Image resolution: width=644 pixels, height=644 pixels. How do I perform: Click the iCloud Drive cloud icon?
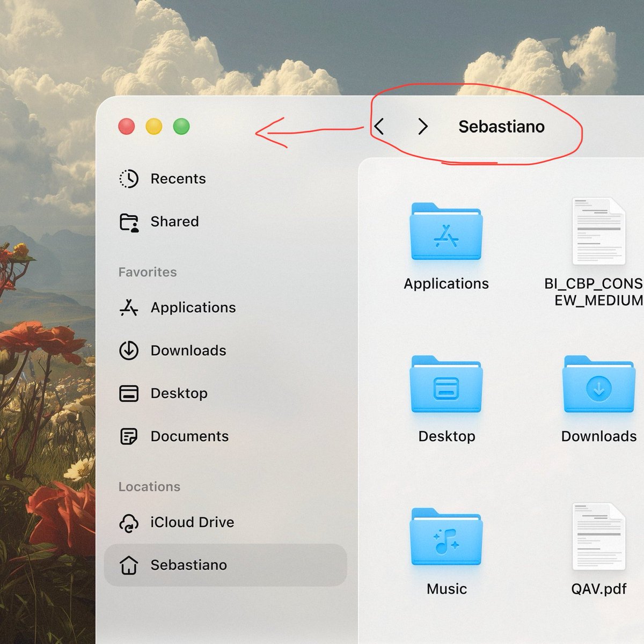(x=129, y=523)
